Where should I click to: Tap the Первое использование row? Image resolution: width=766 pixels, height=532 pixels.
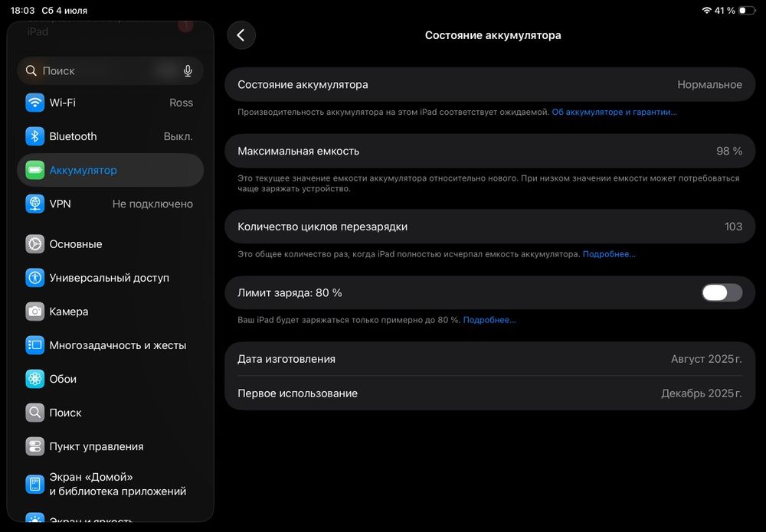(490, 393)
